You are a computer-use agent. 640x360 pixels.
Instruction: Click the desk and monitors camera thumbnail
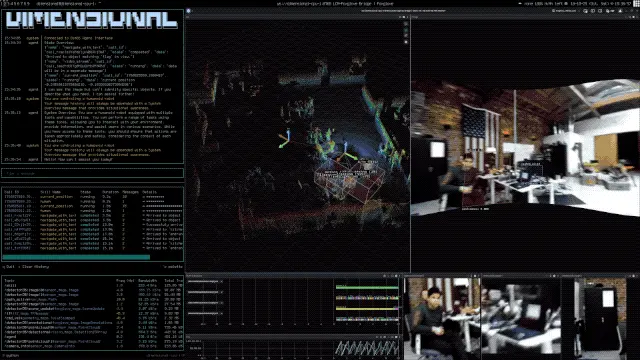[x=521, y=319]
